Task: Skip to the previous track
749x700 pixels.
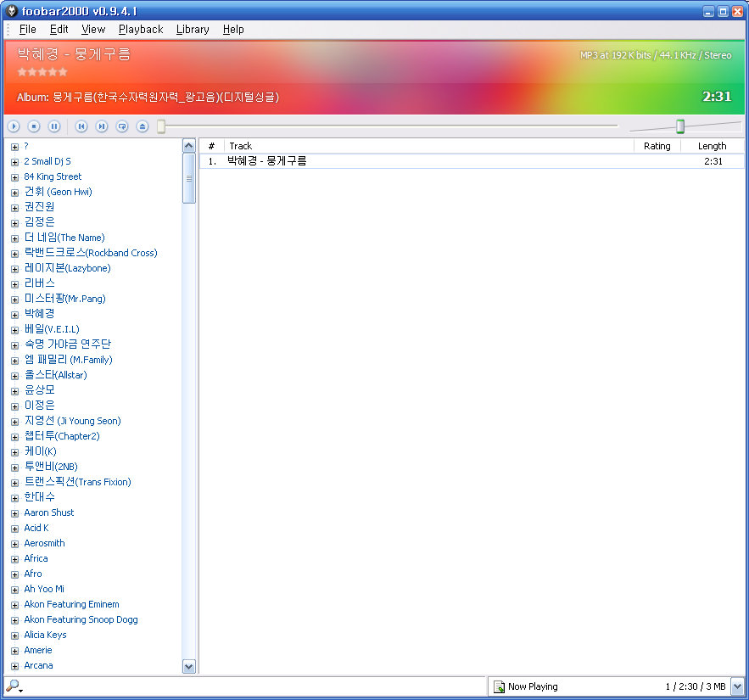Action: pyautogui.click(x=81, y=126)
